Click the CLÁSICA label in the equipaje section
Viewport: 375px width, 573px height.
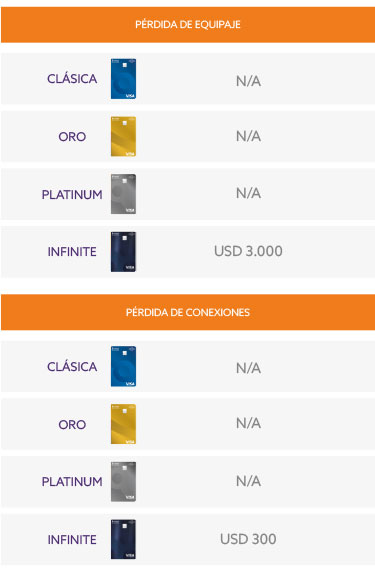72,79
